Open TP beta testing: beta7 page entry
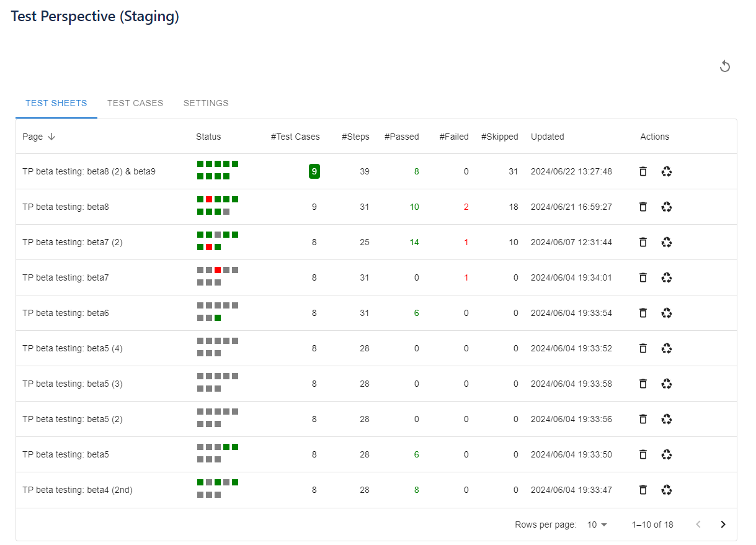756x545 pixels. point(64,277)
